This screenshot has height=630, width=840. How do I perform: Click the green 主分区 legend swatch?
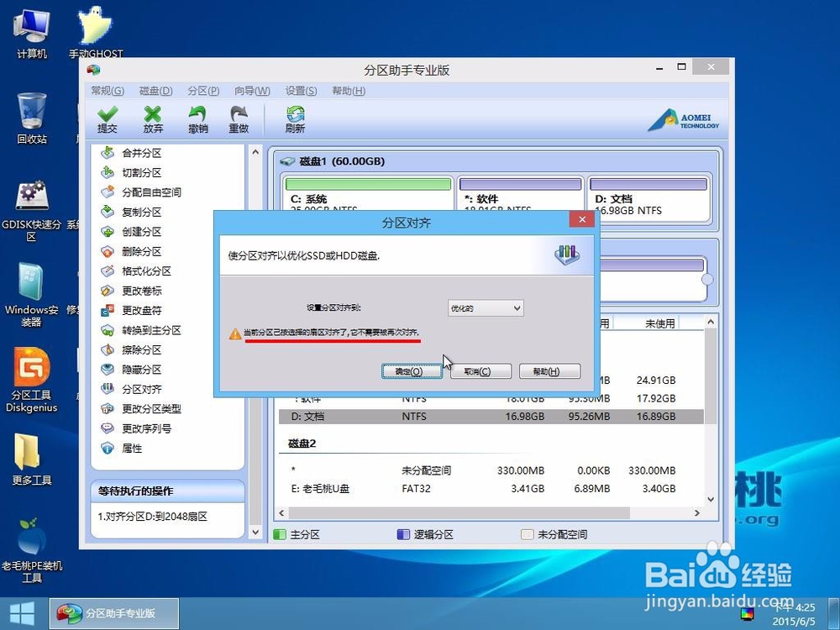pyautogui.click(x=281, y=533)
